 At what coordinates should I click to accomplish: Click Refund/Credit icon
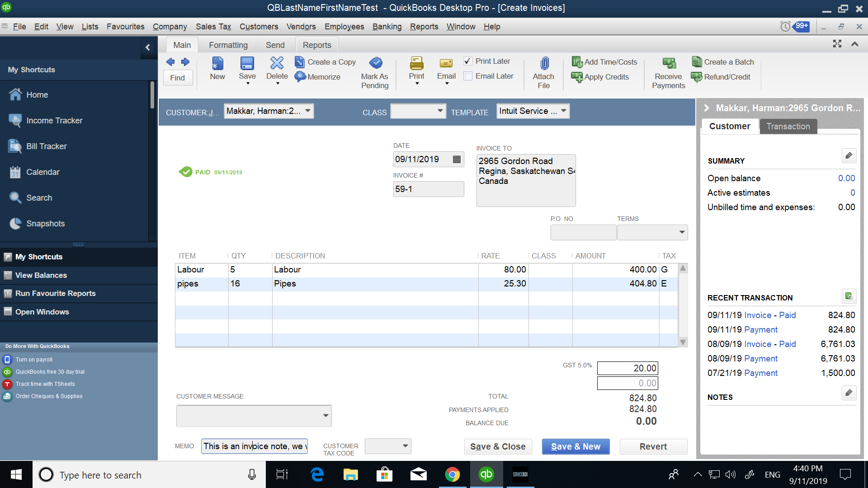(x=697, y=77)
